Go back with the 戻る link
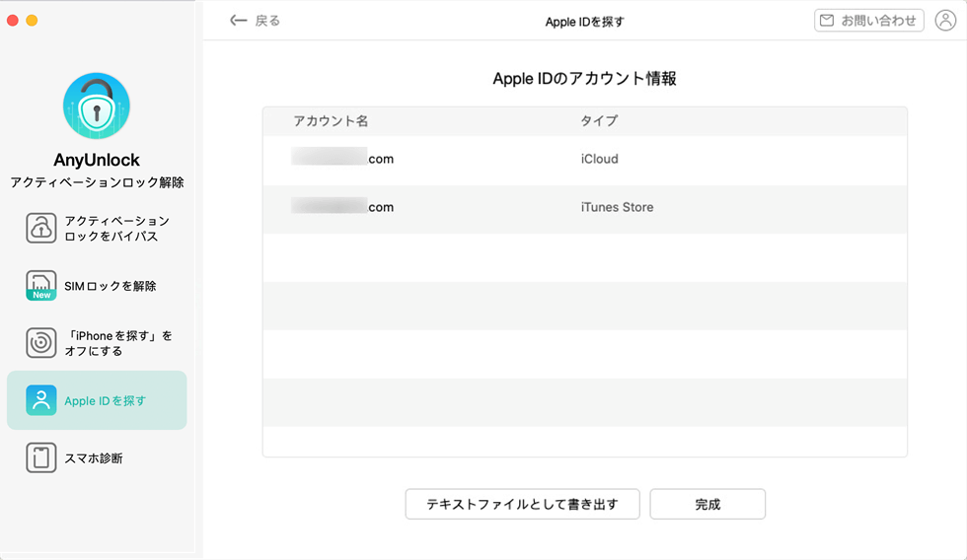This screenshot has width=967, height=560. 255,21
